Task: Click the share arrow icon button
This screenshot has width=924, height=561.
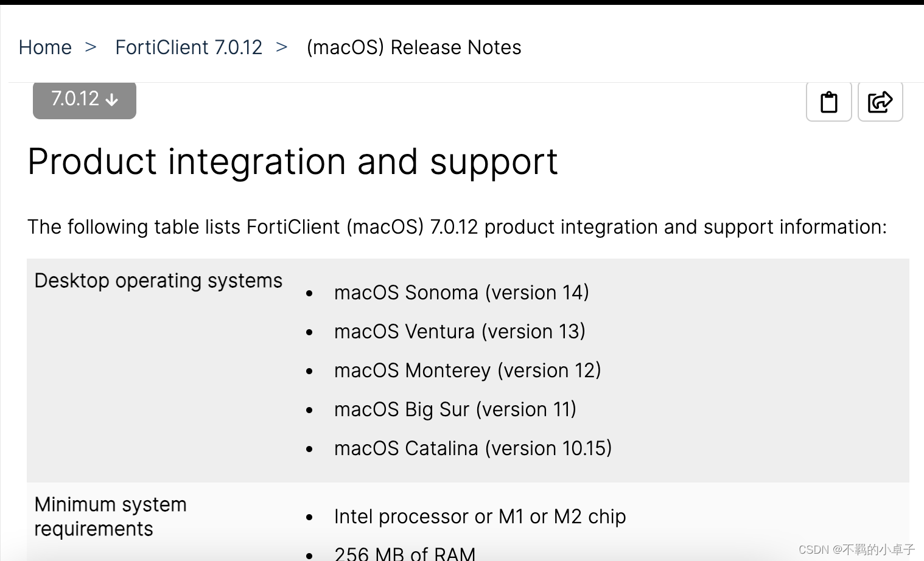Action: point(880,101)
